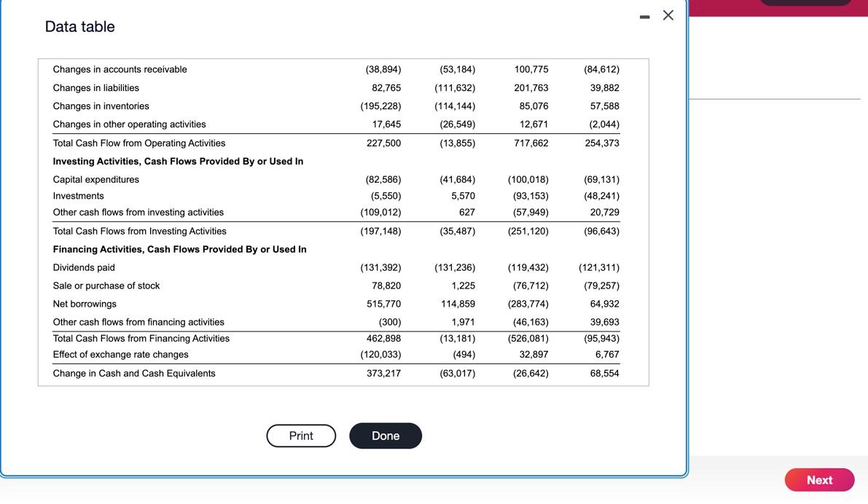Select the Dividends paid row
The image size is (868, 504).
pos(85,267)
